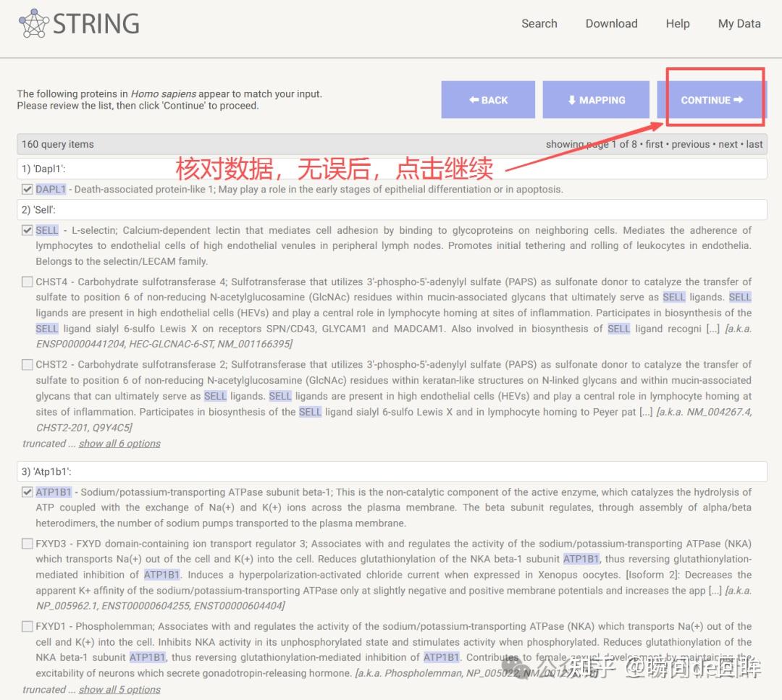Viewport: 782px width, 700px height.
Task: Uncheck the SELL L-selectin checkbox
Action: coord(27,230)
